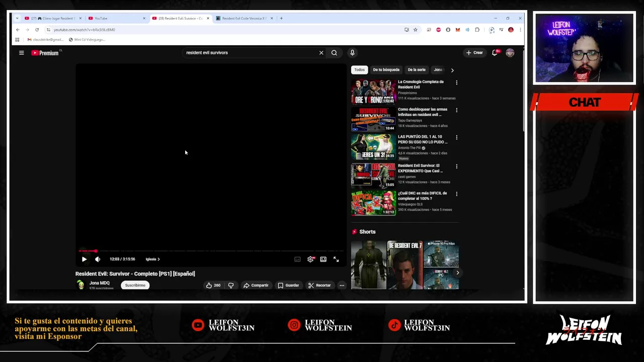Open the DE RESIDENT EVIL 7 short

click(x=405, y=265)
